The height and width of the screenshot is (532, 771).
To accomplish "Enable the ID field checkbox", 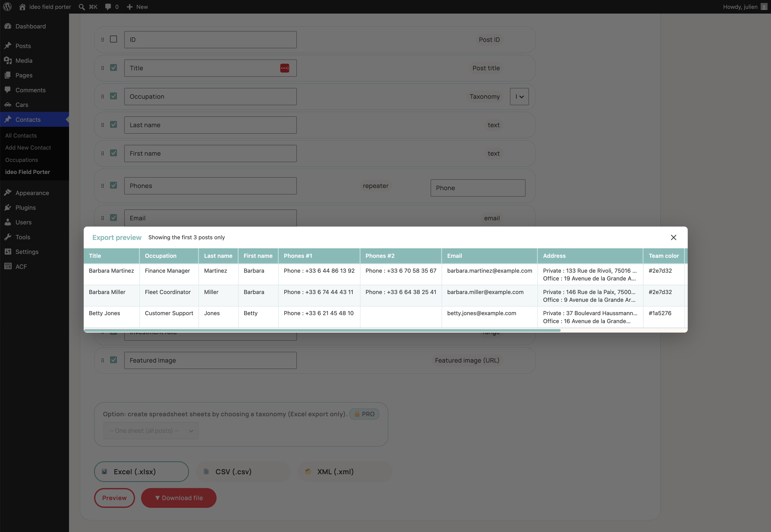I will (x=113, y=39).
